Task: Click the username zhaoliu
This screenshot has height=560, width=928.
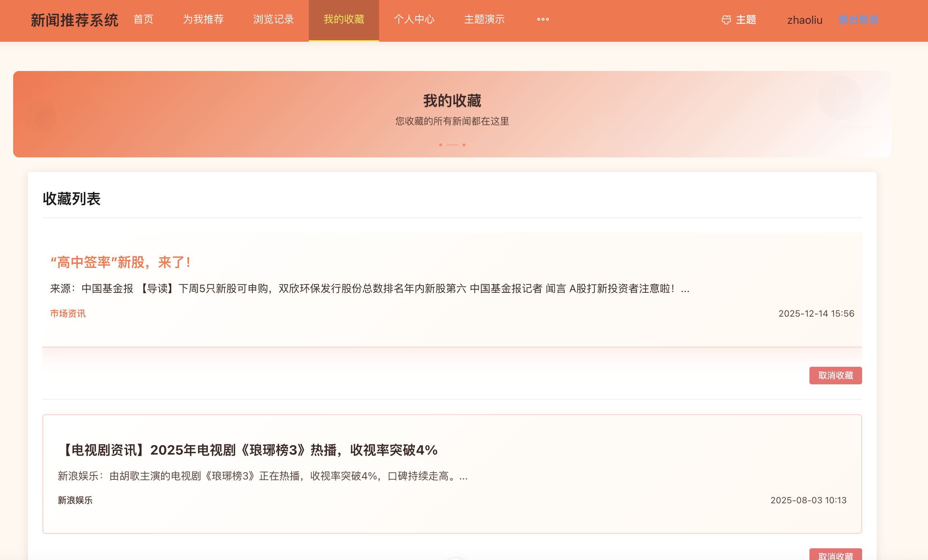Action: point(805,20)
